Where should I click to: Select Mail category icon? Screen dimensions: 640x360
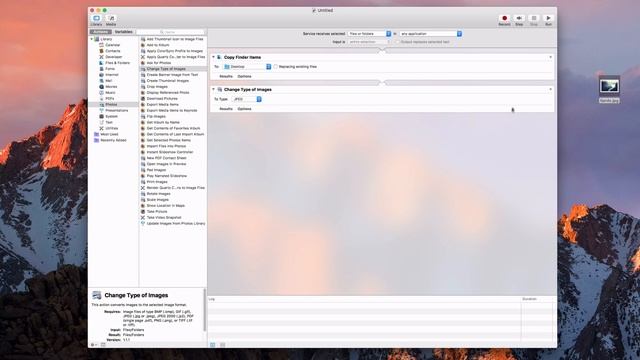click(102, 81)
